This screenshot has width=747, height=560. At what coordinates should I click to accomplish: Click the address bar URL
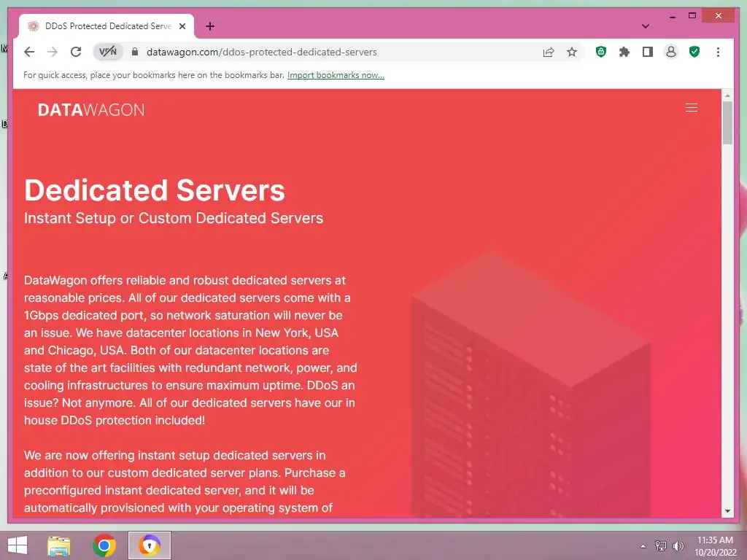pos(262,52)
